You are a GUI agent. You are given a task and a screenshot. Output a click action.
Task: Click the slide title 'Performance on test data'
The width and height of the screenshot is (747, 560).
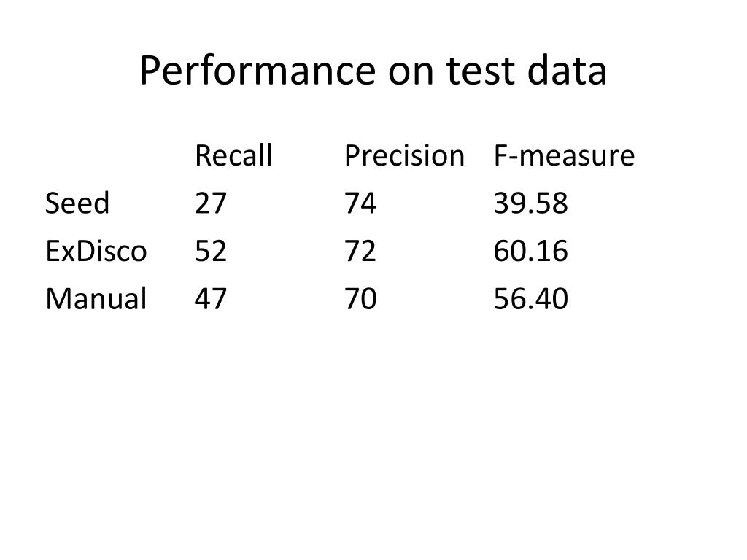tap(373, 71)
